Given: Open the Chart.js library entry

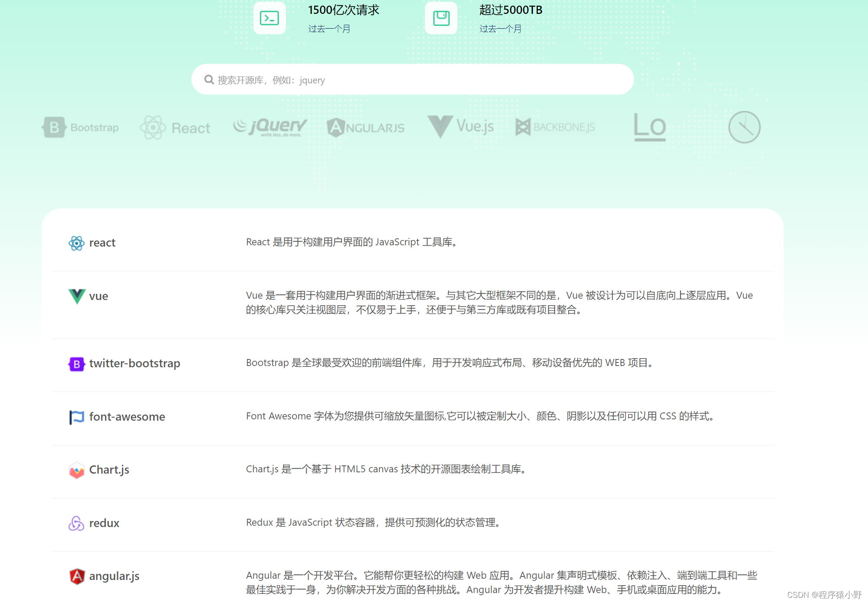Looking at the screenshot, I should 109,470.
